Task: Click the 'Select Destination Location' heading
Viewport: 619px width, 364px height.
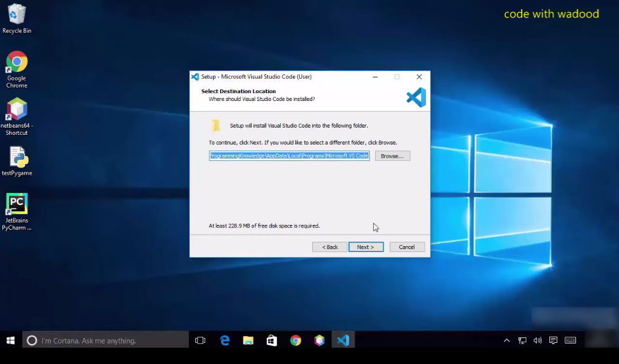Action: (x=238, y=91)
